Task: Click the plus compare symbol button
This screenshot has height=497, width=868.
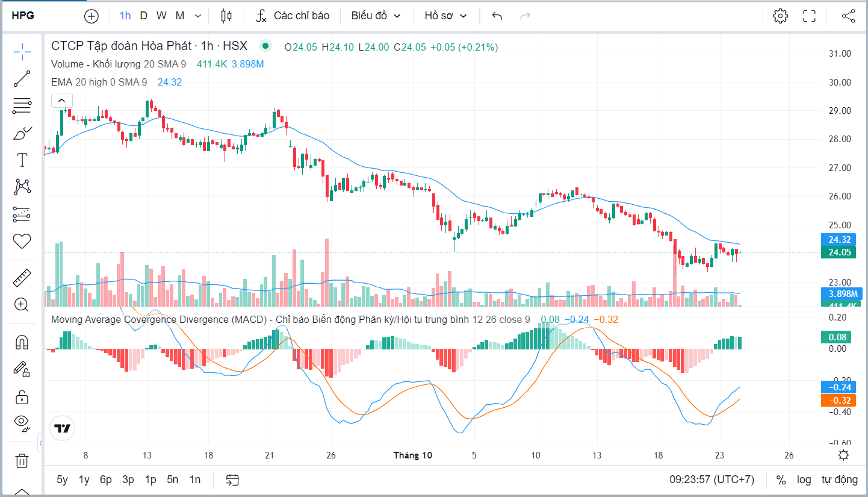Action: [x=91, y=16]
